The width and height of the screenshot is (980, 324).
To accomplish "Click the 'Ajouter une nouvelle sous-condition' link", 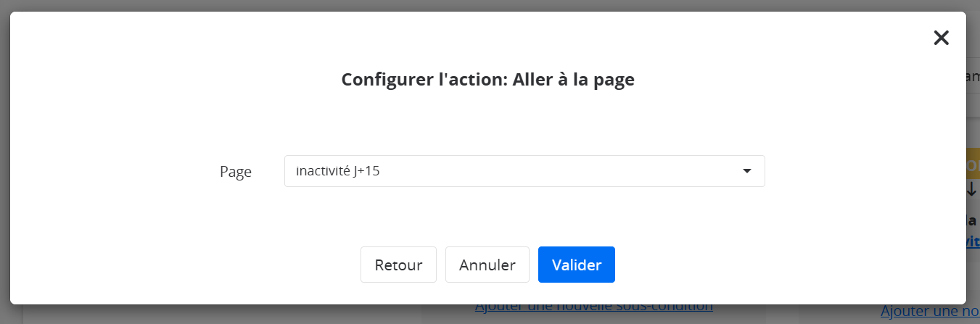I will click(x=593, y=309).
